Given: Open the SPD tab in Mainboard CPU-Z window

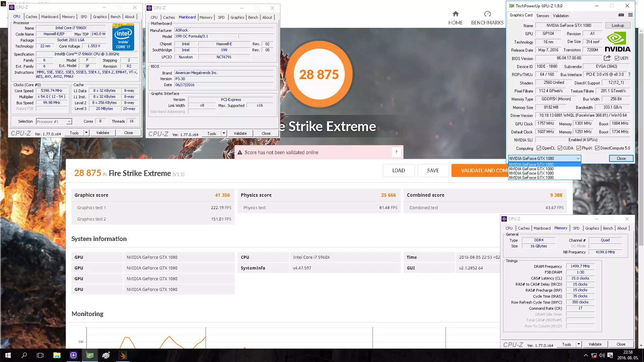Looking at the screenshot, I should coord(221,17).
